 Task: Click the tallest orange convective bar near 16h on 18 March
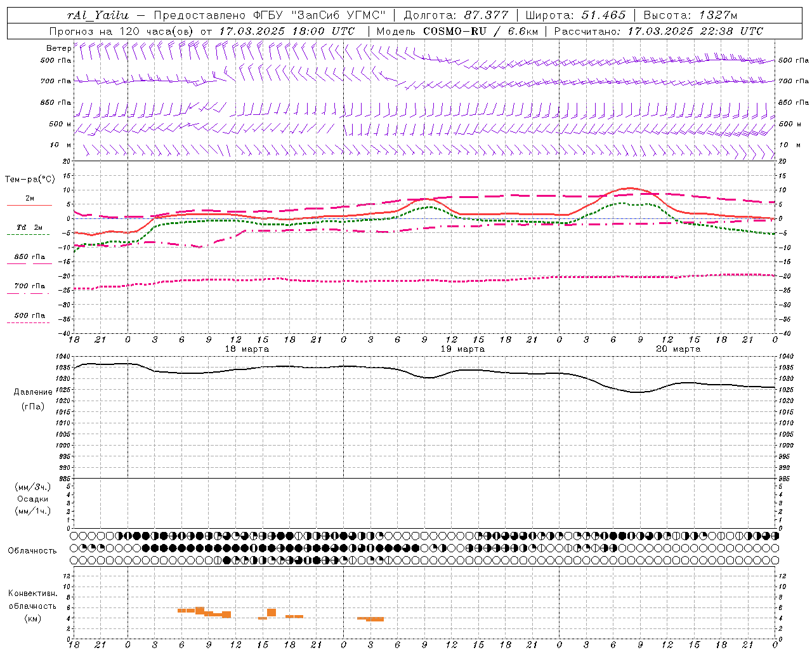[272, 613]
